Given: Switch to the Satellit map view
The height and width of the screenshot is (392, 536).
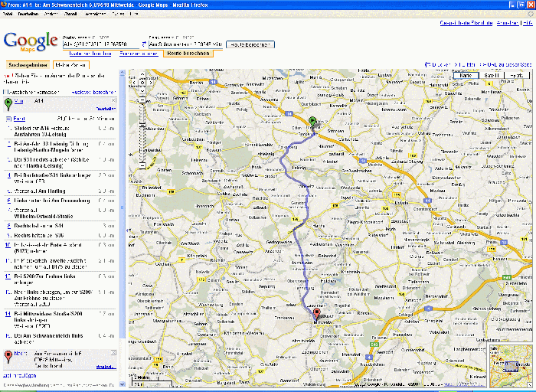Looking at the screenshot, I should pyautogui.click(x=492, y=76).
